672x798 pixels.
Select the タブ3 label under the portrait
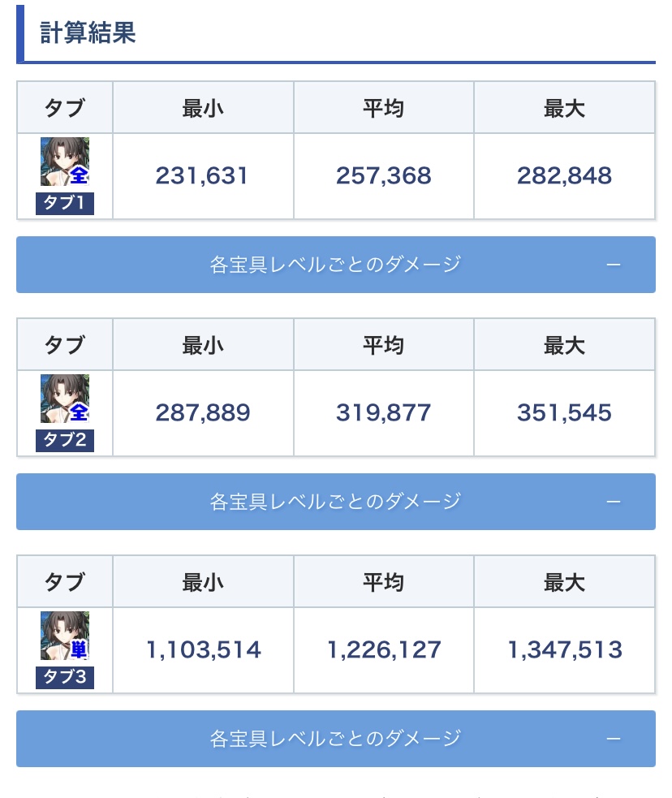65,678
